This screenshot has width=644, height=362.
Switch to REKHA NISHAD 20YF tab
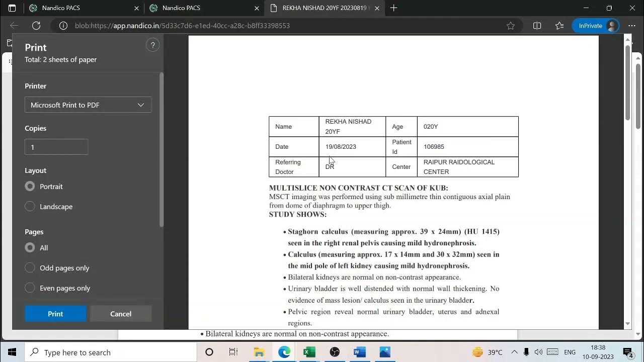point(325,8)
